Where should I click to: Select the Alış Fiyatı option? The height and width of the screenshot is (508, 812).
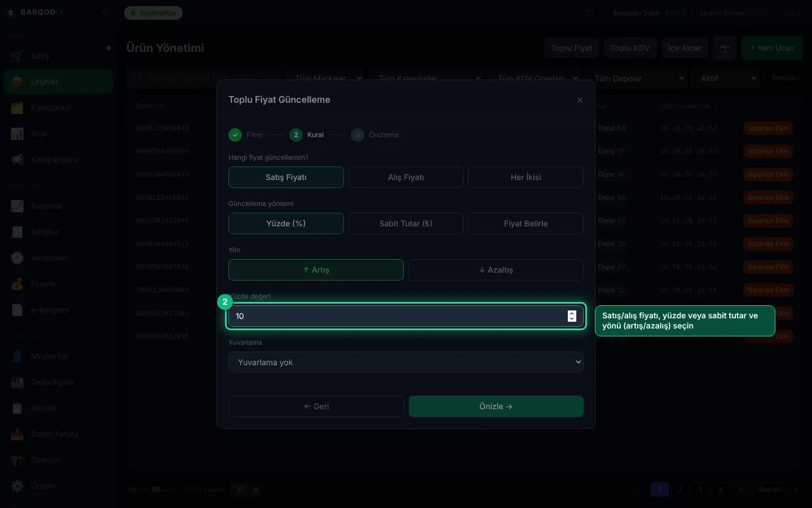tap(406, 177)
